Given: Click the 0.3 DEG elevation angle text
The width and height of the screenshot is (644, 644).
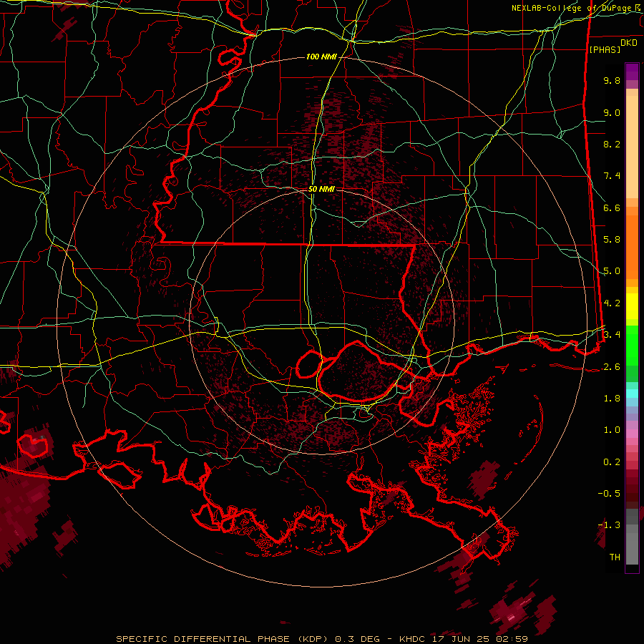Looking at the screenshot, I should tap(357, 639).
